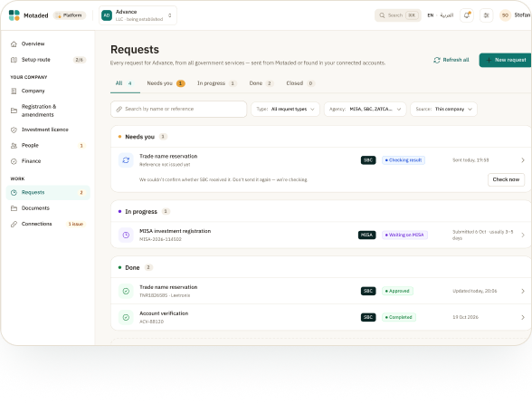Open the settings sliders icon
Screen dimensions: 532x404
pyautogui.click(x=486, y=15)
